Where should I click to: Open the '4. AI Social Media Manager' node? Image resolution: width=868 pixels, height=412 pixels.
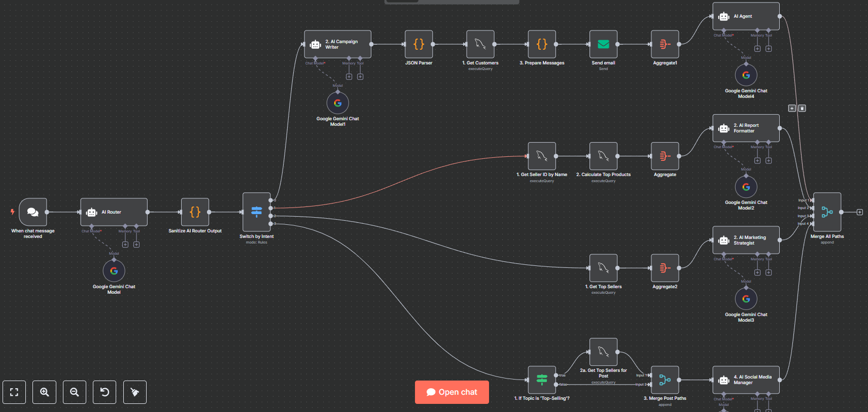(x=746, y=380)
